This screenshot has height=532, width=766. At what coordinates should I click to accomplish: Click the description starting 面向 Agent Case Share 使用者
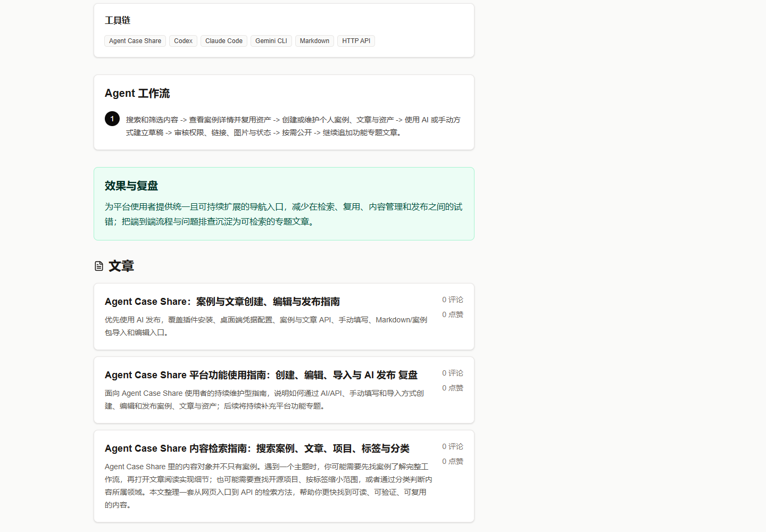(264, 400)
